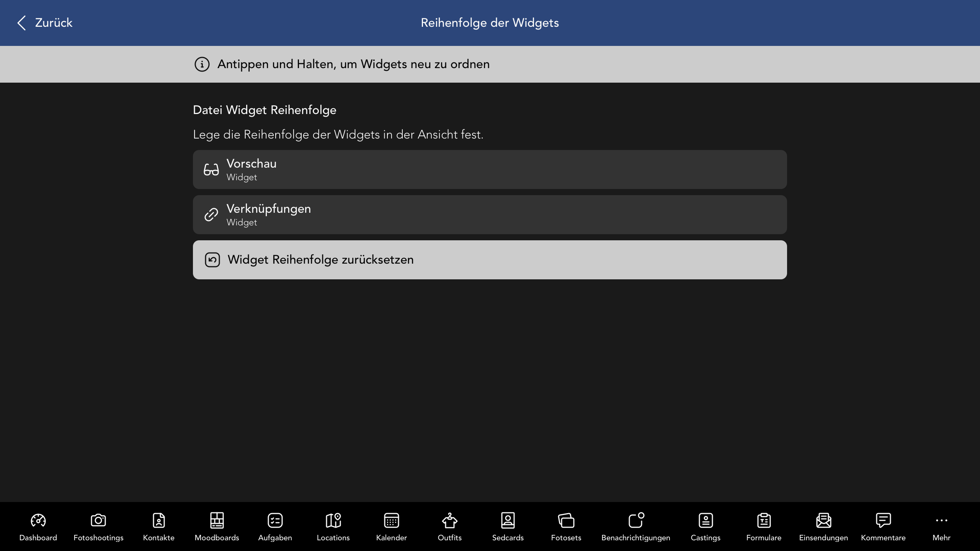Screen dimensions: 980x551
Task: Tap the Zurück label
Action: [54, 23]
